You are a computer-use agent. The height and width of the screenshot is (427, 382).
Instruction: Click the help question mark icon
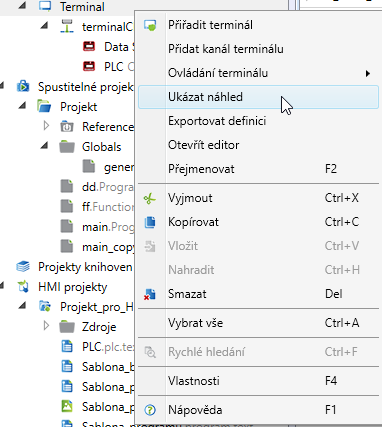(x=150, y=410)
